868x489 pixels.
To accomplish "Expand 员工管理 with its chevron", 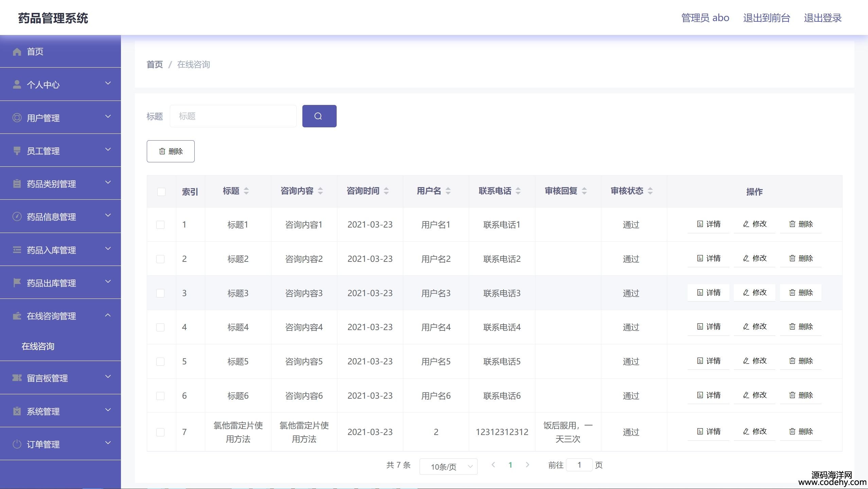I will pos(108,150).
